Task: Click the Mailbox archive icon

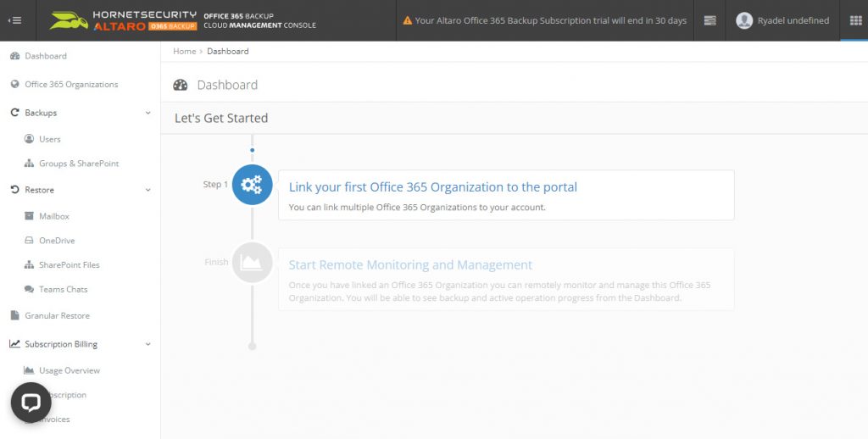Action: 30,216
